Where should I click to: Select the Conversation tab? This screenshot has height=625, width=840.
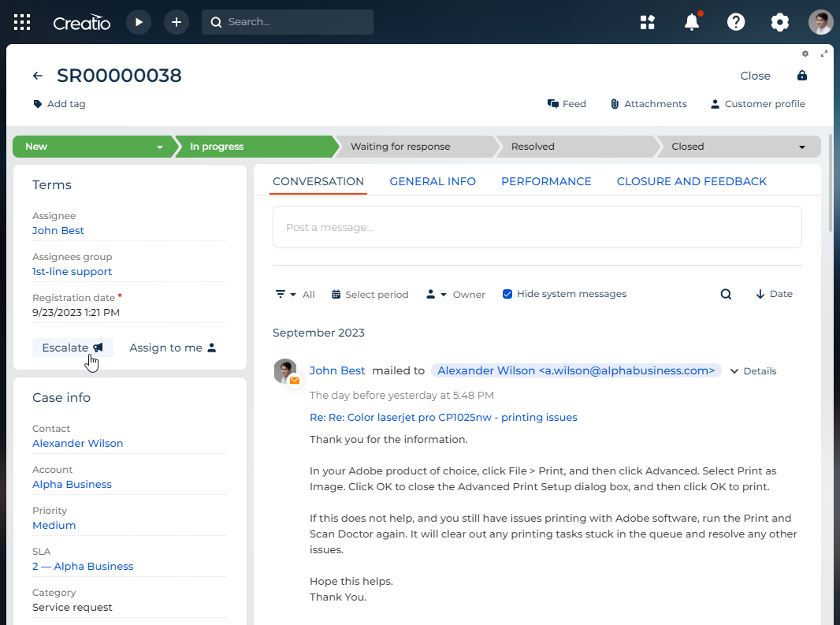[x=318, y=181]
